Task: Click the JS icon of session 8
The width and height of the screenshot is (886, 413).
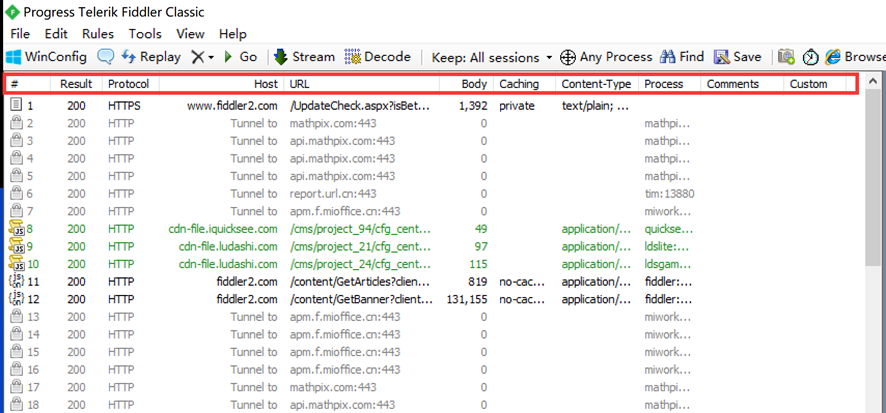Action: point(17,229)
